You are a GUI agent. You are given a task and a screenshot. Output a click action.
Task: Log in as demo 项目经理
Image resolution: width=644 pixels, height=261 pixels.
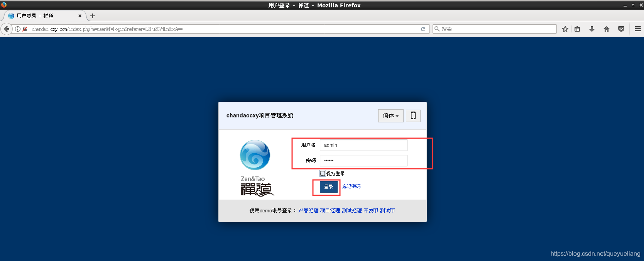pos(330,210)
